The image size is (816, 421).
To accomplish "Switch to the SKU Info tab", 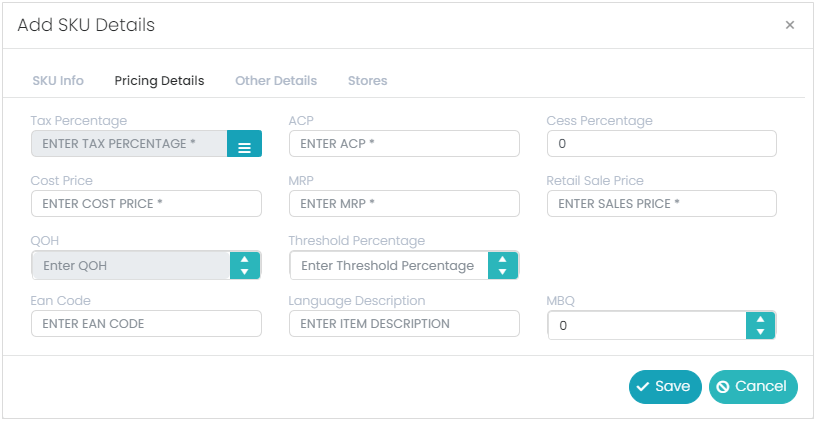I will pyautogui.click(x=58, y=81).
